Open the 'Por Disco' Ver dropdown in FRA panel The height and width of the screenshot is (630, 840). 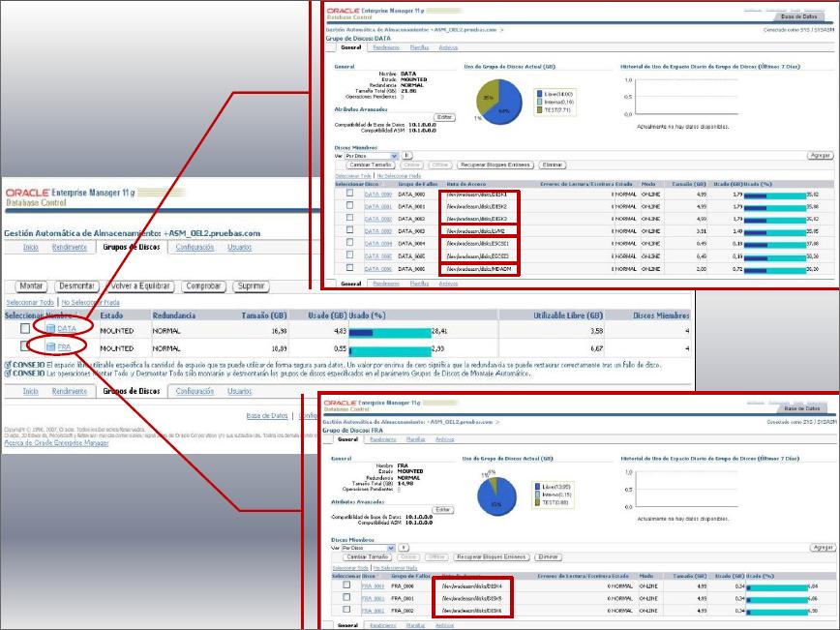pos(368,548)
